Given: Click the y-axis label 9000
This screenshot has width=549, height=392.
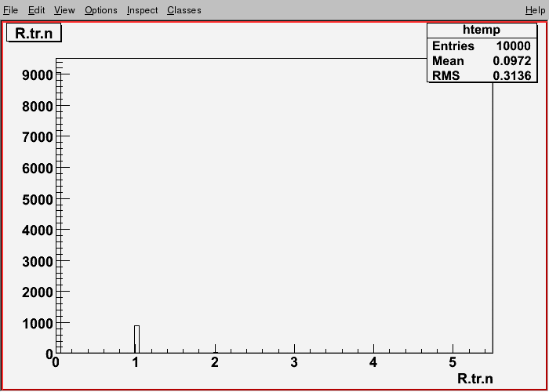Looking at the screenshot, I should pyautogui.click(x=37, y=75).
